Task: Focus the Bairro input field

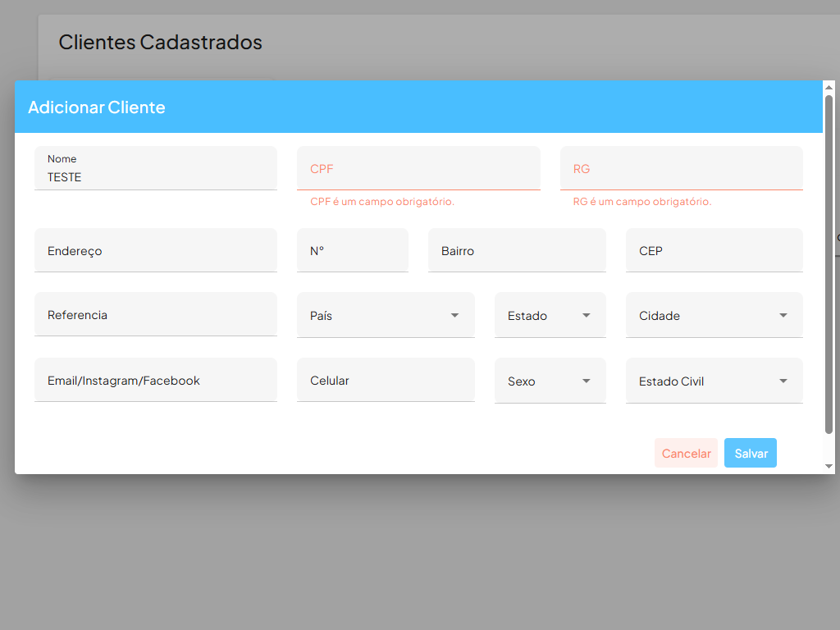Action: point(517,251)
